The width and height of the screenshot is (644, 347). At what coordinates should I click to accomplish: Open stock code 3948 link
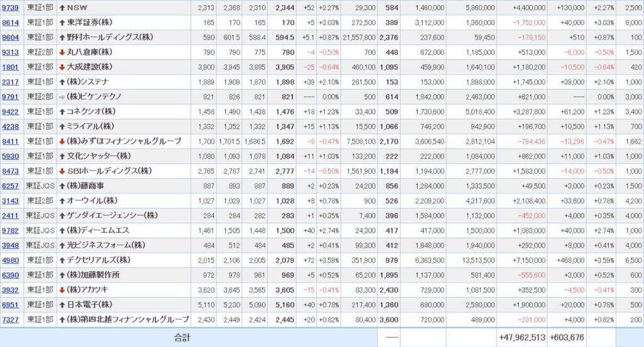pyautogui.click(x=10, y=246)
